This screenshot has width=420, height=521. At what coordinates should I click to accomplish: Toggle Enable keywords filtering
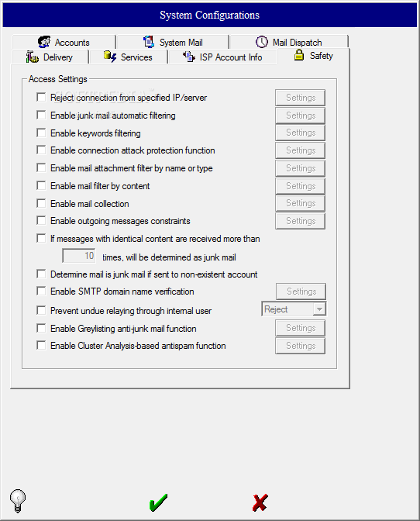click(x=41, y=133)
